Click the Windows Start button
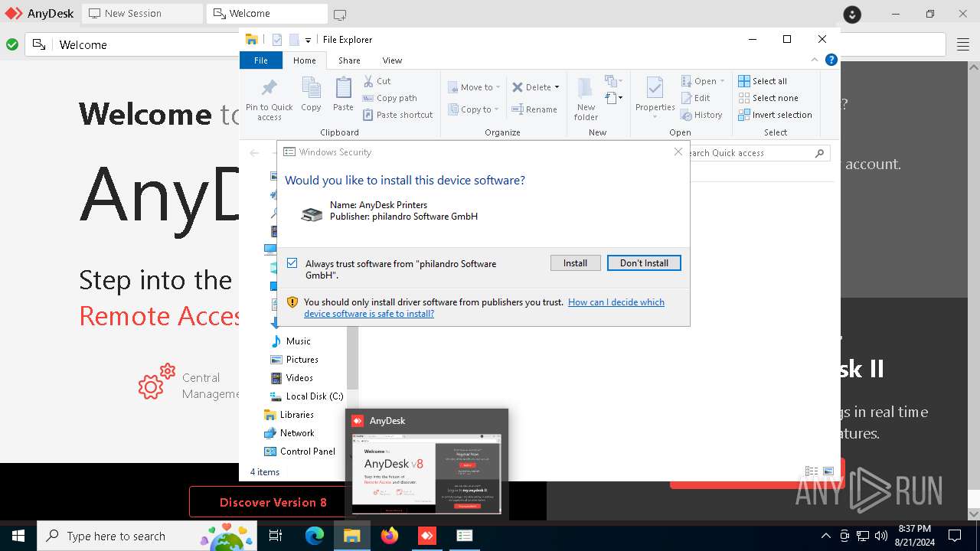Screen dimensions: 980x551 [18, 536]
